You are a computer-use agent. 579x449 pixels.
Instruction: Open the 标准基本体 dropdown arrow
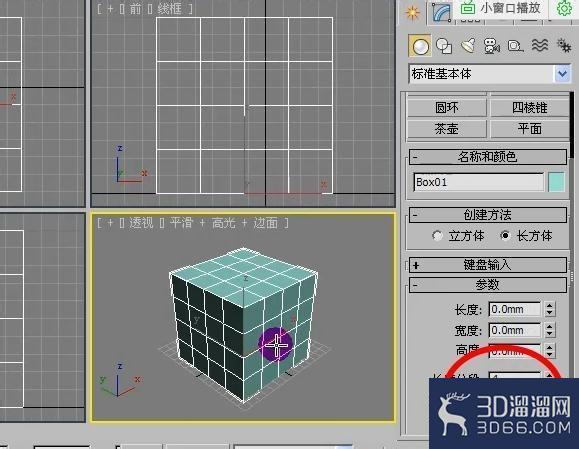(x=562, y=74)
